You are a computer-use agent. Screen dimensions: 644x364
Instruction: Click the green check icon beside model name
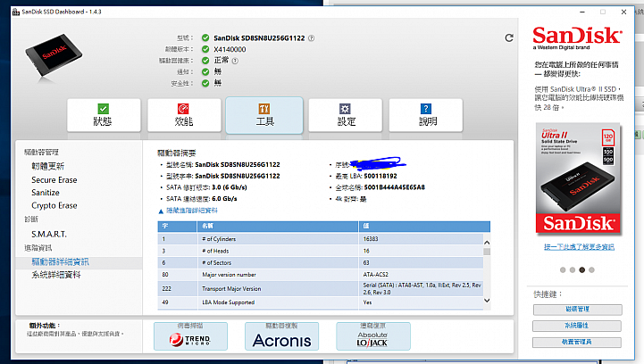(x=205, y=38)
